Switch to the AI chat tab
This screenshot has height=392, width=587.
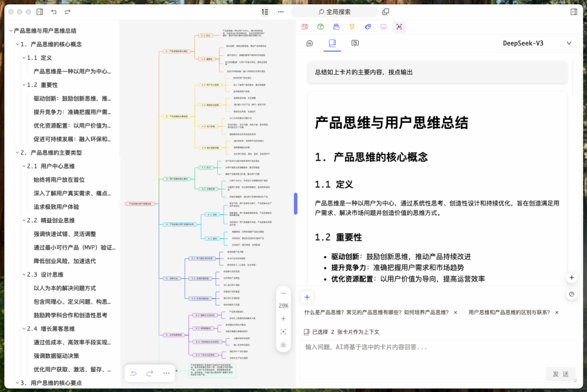click(310, 43)
